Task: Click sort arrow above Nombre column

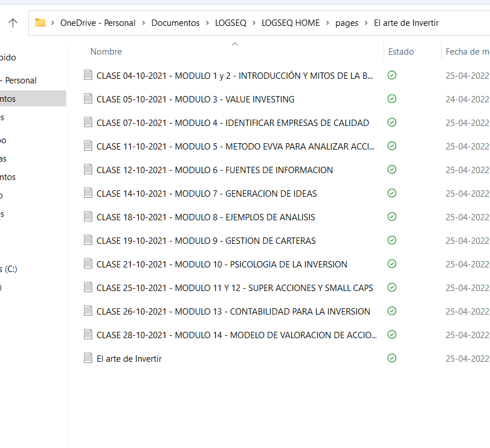Action: [235, 44]
